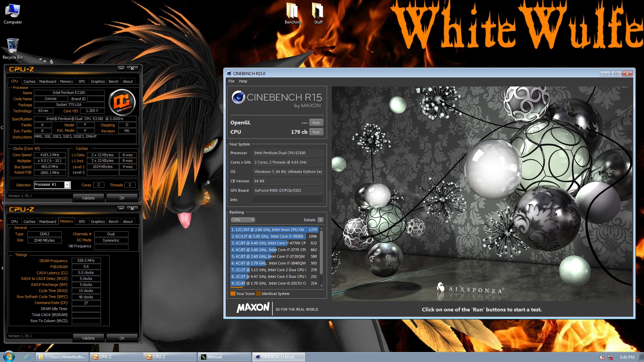Open Caches tab in CPU-Z timings window
Image resolution: width=644 pixels, height=362 pixels.
[29, 222]
